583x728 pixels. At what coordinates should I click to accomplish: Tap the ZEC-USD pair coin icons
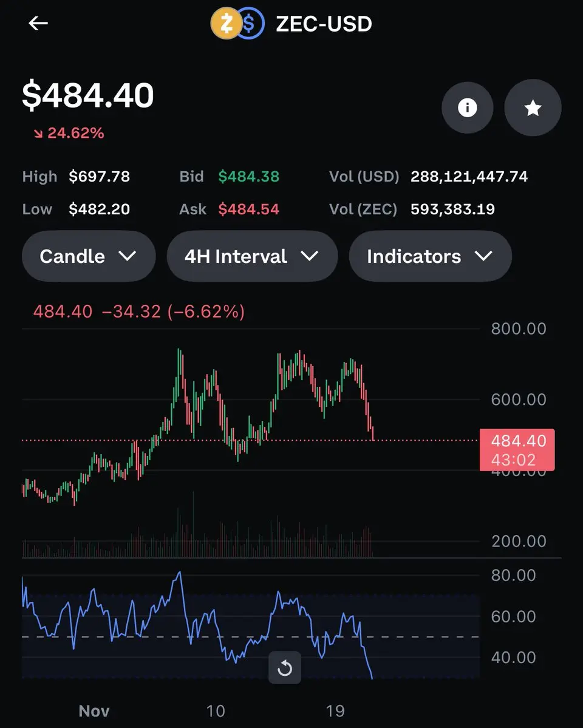237,23
